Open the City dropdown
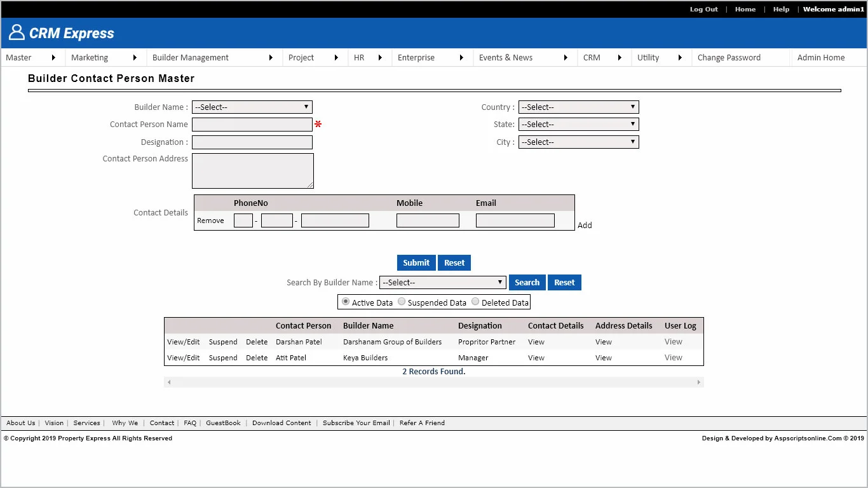 tap(579, 142)
